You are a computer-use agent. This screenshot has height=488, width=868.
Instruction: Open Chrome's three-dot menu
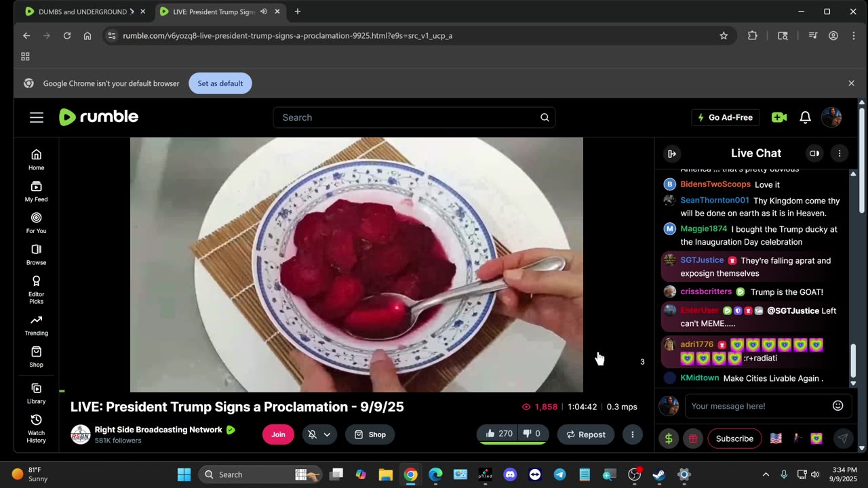coord(853,35)
